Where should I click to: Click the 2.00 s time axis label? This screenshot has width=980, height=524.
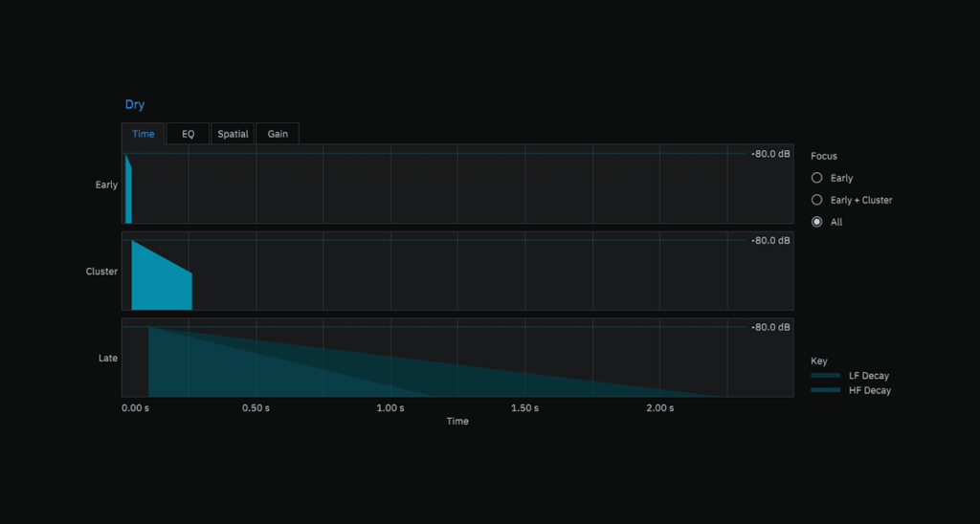click(x=660, y=408)
